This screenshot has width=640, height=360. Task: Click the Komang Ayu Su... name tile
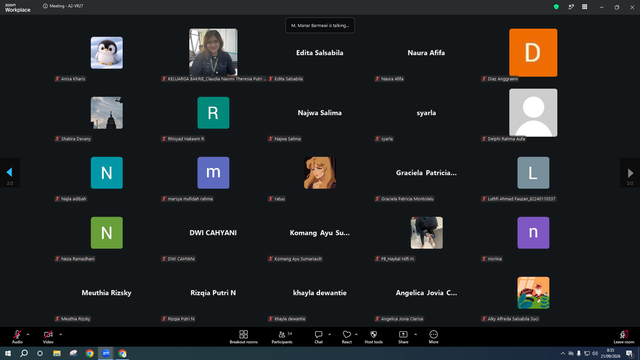click(x=320, y=233)
